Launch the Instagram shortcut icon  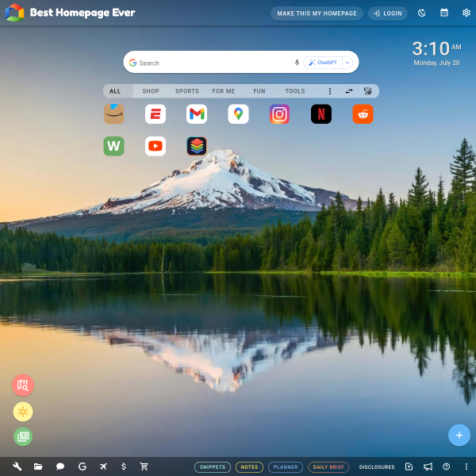pos(279,114)
